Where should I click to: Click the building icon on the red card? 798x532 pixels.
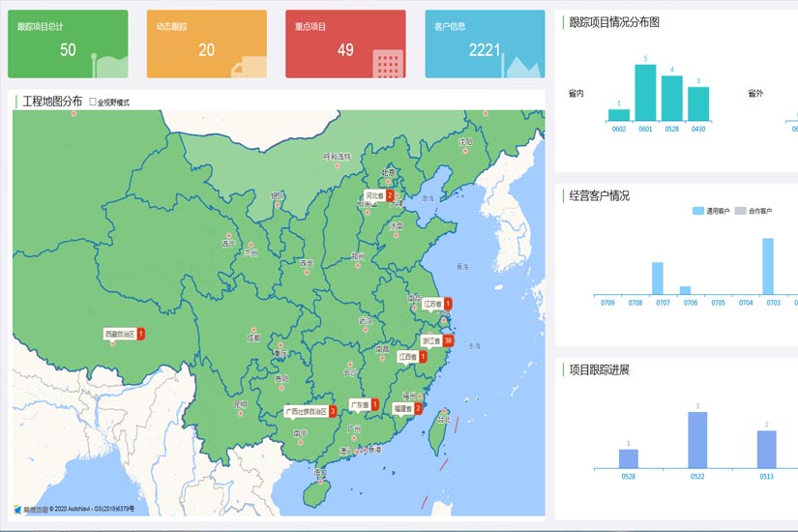[x=388, y=63]
